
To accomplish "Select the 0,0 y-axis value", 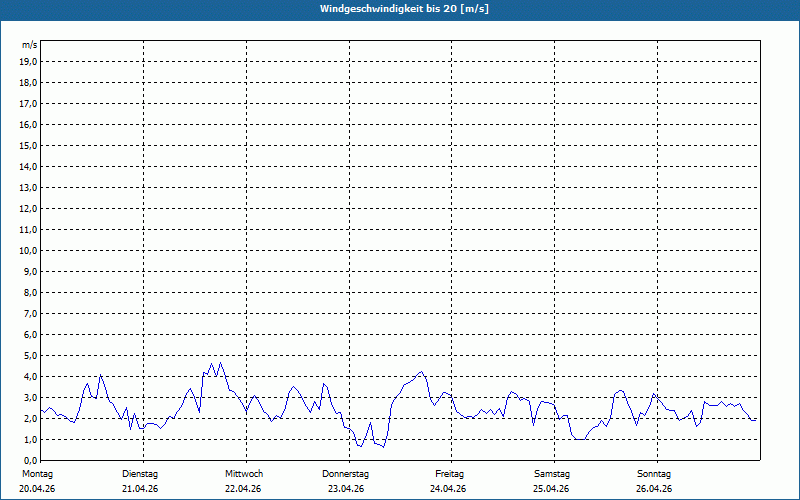I will (30, 460).
